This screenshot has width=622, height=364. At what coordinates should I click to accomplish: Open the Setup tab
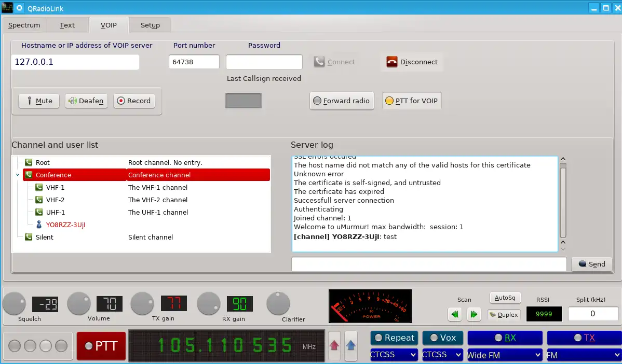pyautogui.click(x=151, y=25)
